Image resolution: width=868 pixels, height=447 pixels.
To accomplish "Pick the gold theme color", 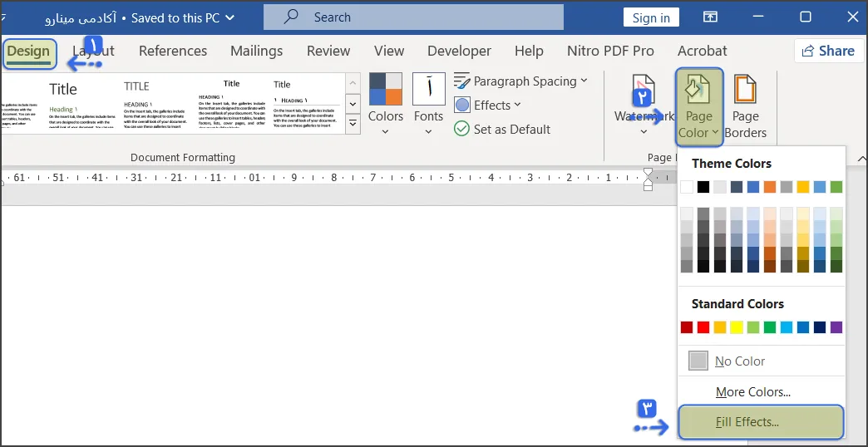I will pyautogui.click(x=802, y=187).
